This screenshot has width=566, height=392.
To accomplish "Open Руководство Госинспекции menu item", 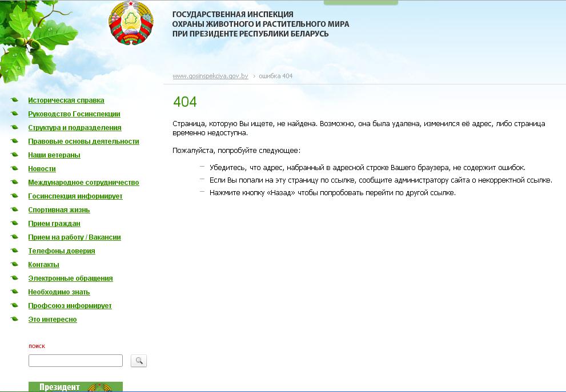I will click(x=74, y=114).
